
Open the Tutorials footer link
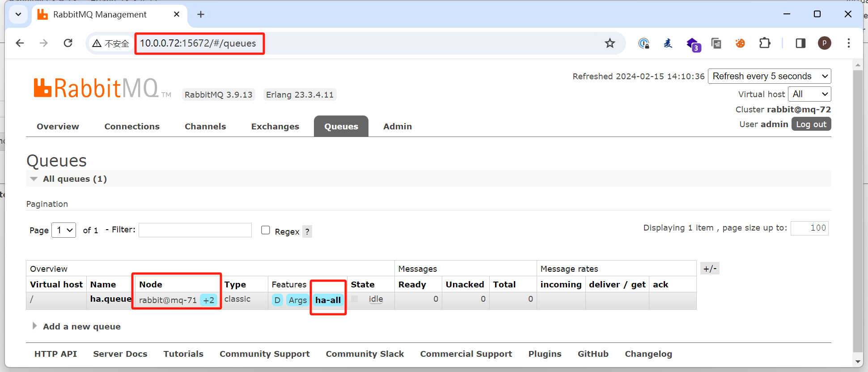[x=183, y=354]
